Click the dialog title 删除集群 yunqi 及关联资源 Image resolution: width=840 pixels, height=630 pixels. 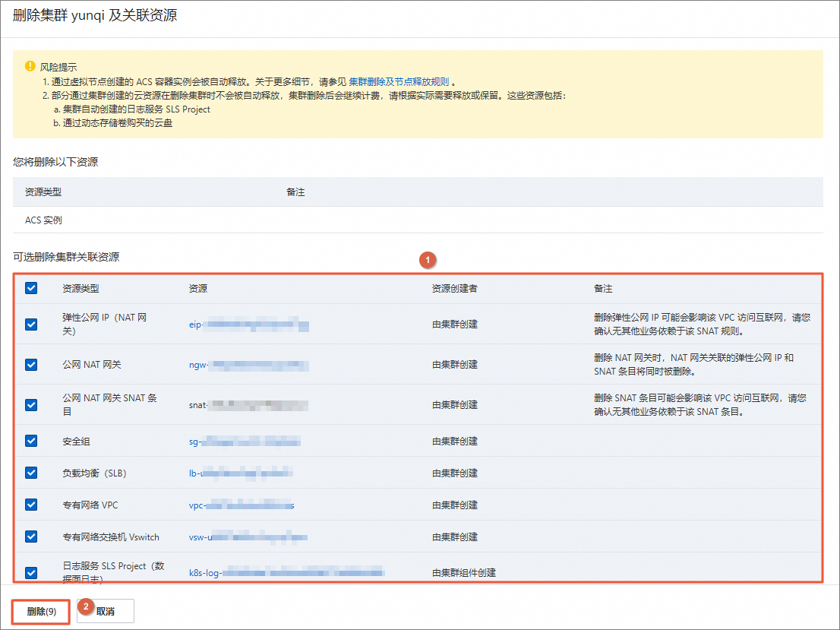click(x=94, y=15)
